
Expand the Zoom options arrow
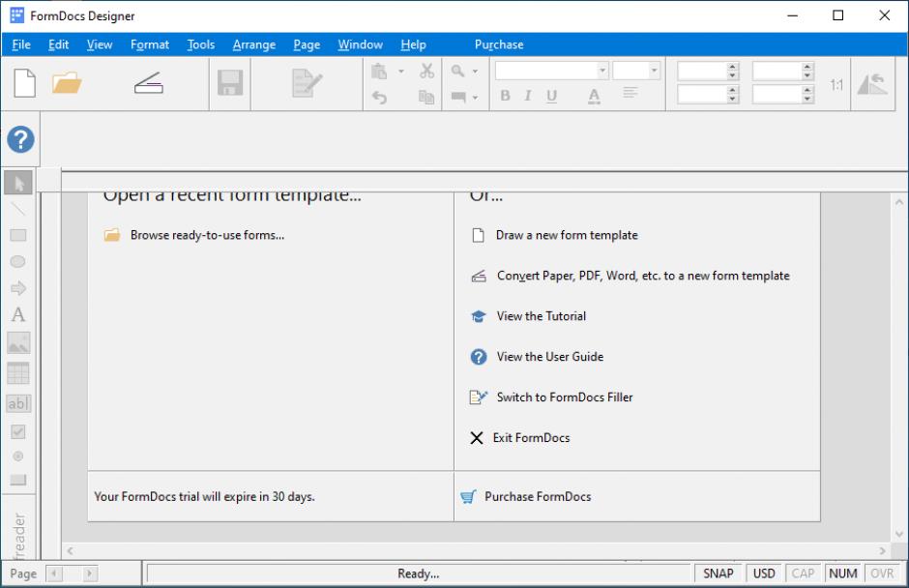point(475,72)
